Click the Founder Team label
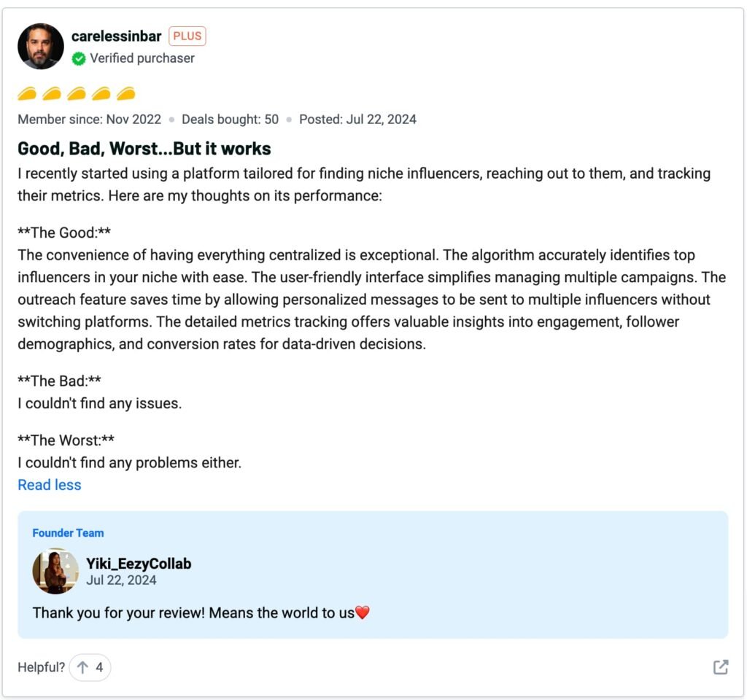Screen dimensions: 747x700 pos(68,533)
